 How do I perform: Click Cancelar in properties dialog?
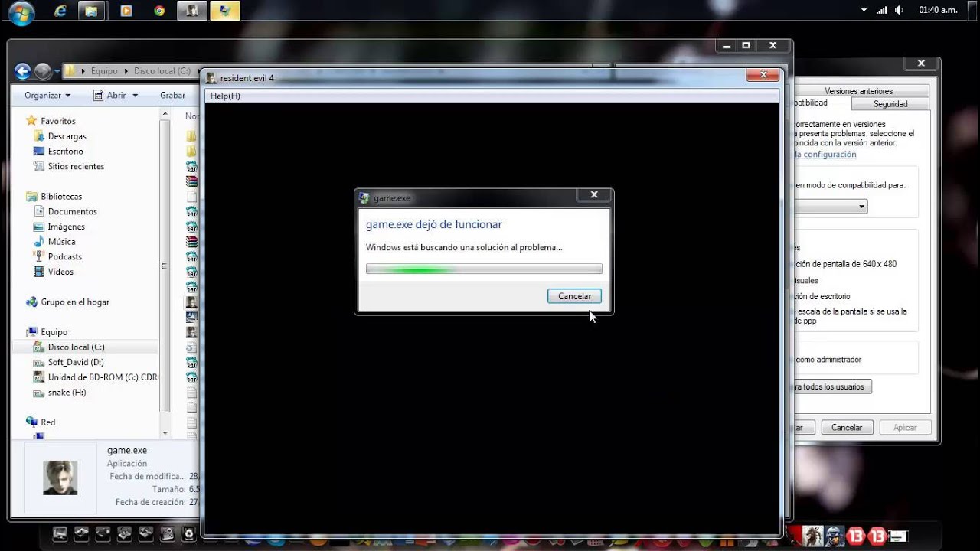point(847,428)
